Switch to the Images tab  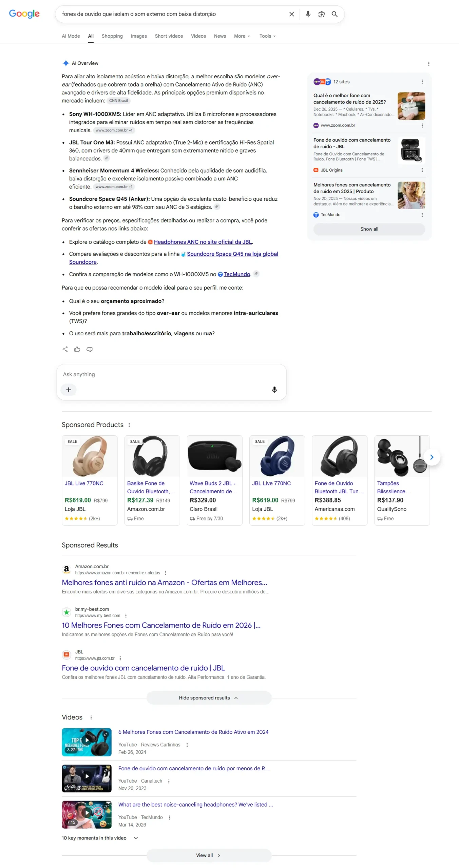click(x=139, y=36)
